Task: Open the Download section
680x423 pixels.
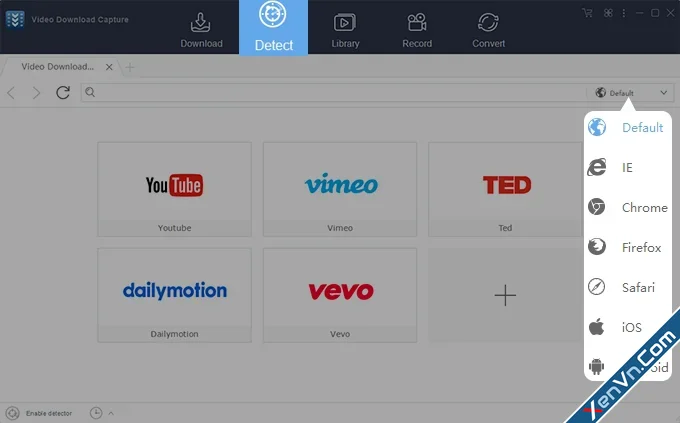Action: 201,30
